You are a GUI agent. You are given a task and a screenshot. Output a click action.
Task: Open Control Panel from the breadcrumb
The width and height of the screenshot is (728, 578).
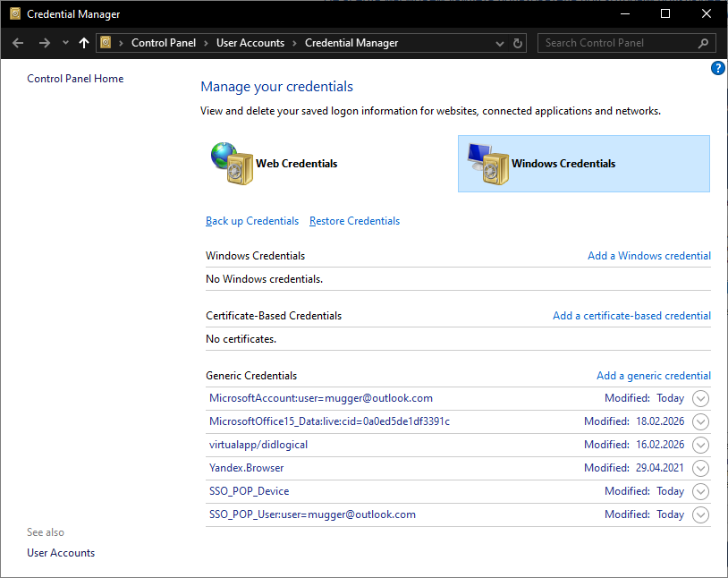tap(164, 42)
